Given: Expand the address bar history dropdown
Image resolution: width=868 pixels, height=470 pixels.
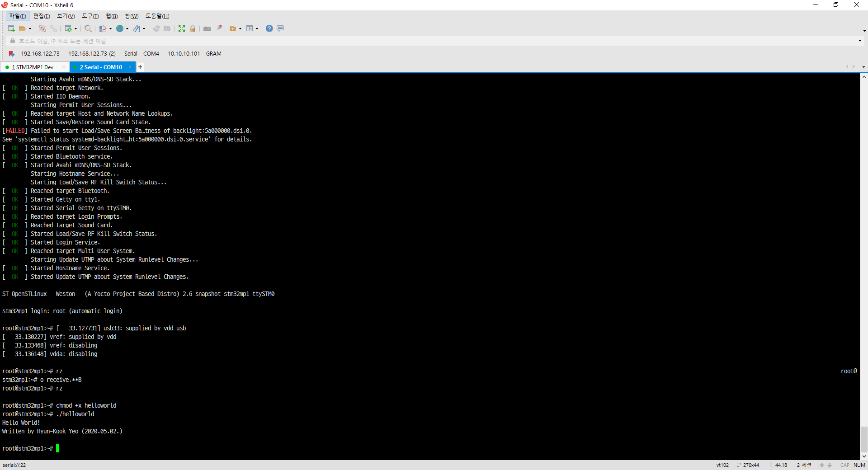Looking at the screenshot, I should [x=860, y=41].
